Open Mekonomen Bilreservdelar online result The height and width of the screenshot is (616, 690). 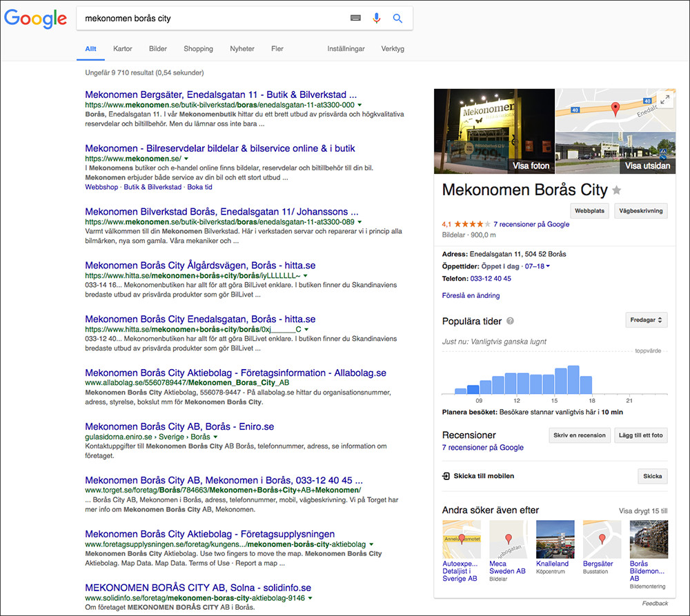[x=220, y=148]
